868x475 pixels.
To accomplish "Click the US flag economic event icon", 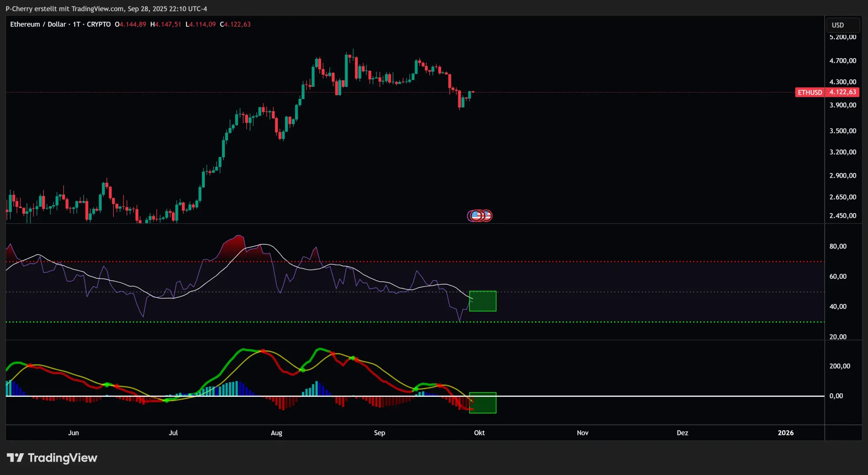I will [x=477, y=215].
